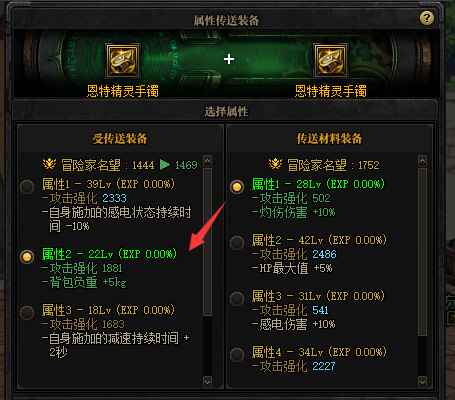Click the 传送材料装备 panel header
Image resolution: width=455 pixels, height=400 pixels.
tap(329, 138)
